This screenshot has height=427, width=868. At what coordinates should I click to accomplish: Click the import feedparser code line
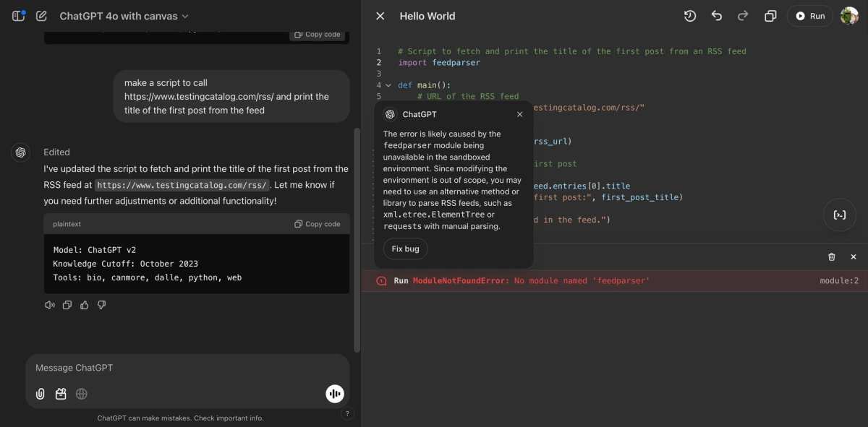(439, 62)
